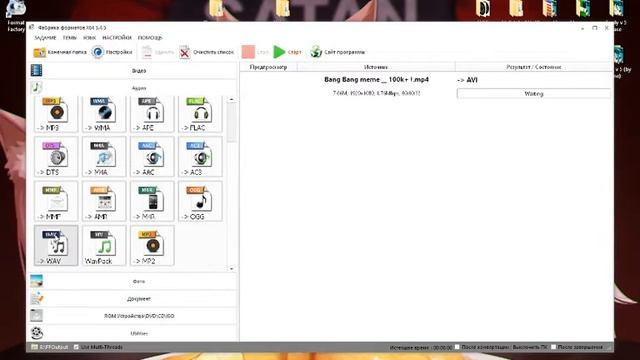Open Настройки options from the toolbar
Screen dimensions: 640x360
coord(112,52)
